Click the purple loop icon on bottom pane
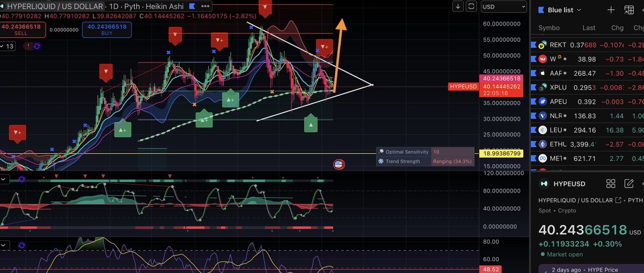This screenshot has width=644, height=273. coord(21,245)
